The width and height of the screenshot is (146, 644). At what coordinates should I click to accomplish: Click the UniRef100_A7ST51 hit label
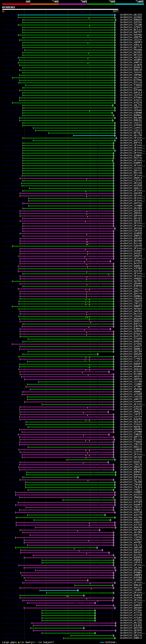[x=131, y=613]
